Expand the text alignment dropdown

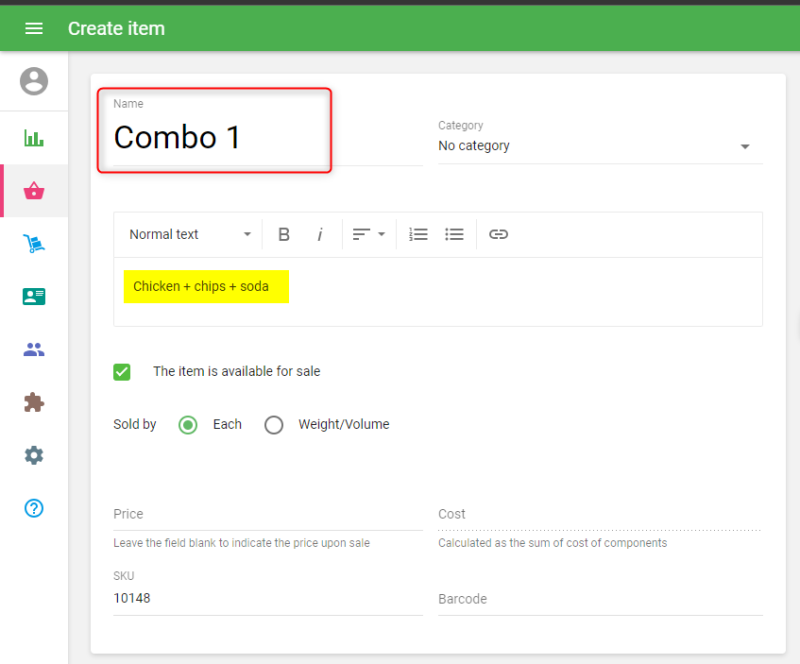coord(369,235)
